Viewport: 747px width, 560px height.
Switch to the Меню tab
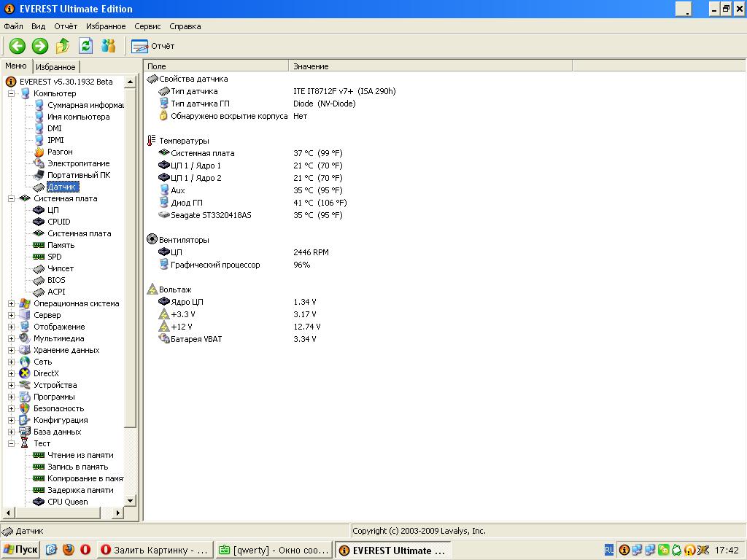coord(16,66)
